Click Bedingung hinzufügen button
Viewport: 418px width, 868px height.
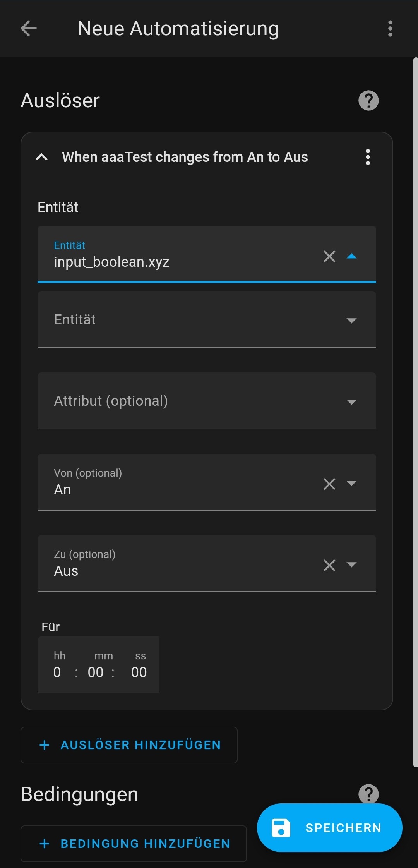(134, 844)
